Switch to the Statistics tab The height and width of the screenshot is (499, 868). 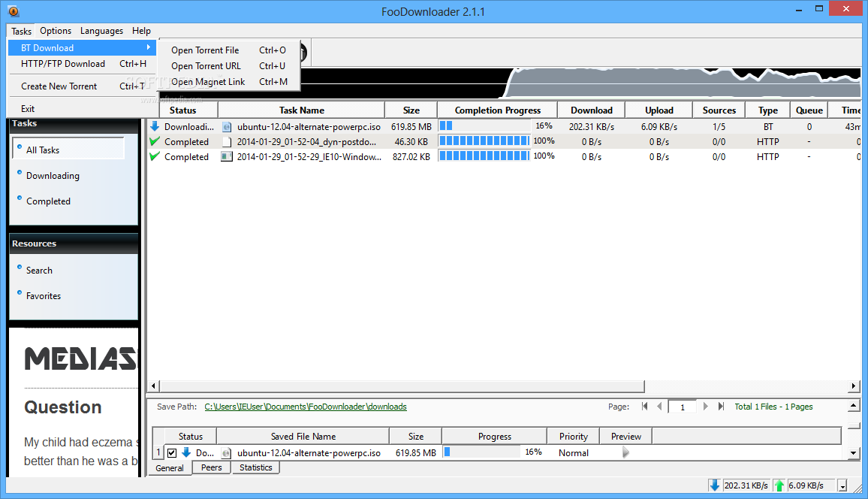256,467
